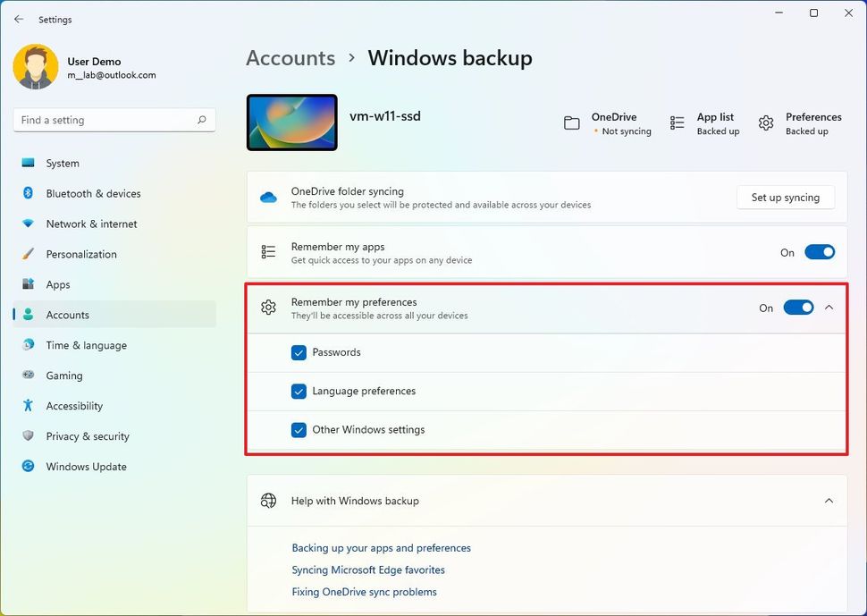Click the OneDrive cloud icon

click(268, 198)
